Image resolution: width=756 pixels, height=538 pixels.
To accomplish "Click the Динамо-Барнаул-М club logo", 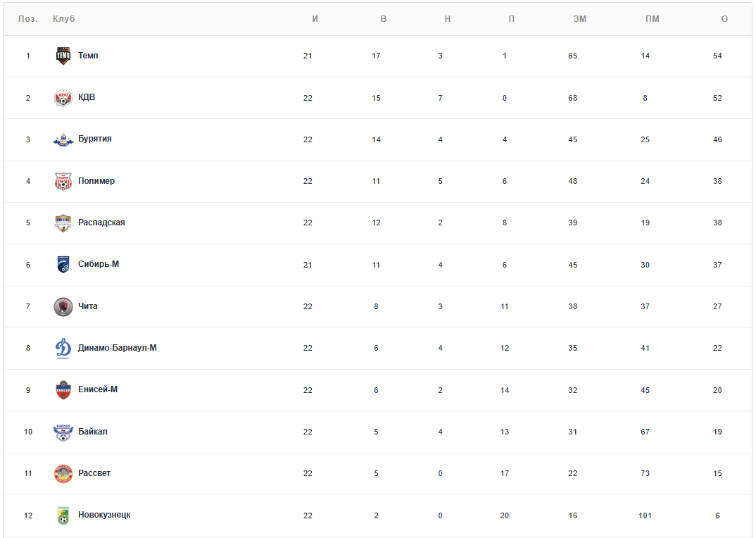I will coord(63,349).
